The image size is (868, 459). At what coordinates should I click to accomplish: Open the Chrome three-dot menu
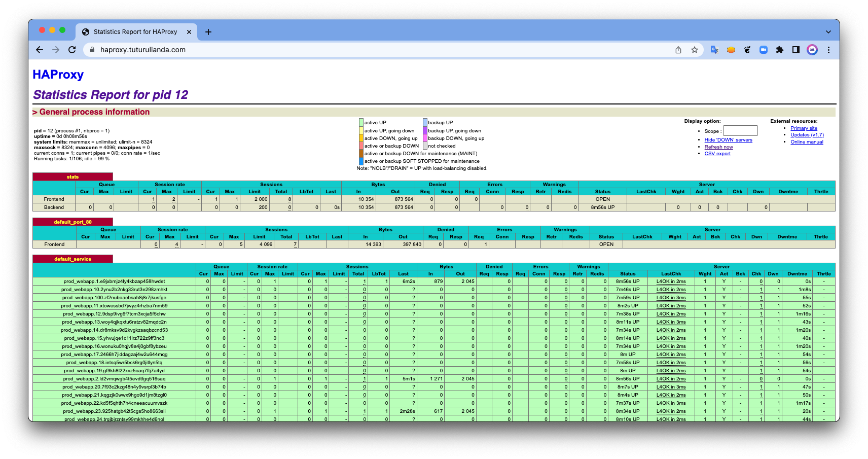point(828,50)
